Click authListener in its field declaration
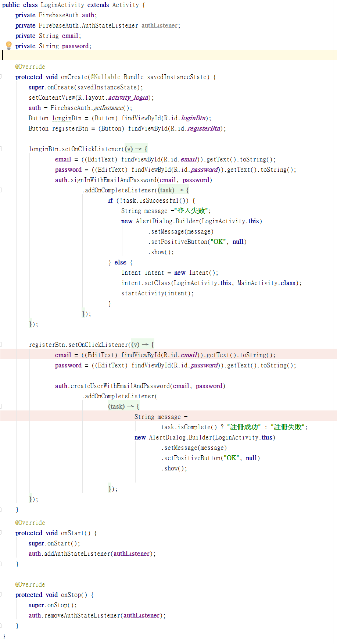This screenshot has width=337, height=644. tap(159, 26)
